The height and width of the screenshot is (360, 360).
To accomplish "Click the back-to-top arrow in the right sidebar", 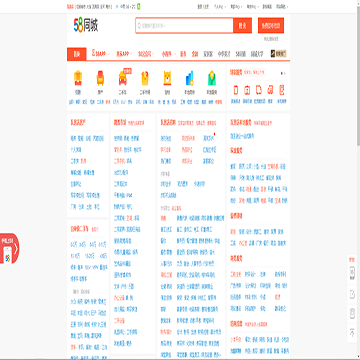I will (352, 332).
